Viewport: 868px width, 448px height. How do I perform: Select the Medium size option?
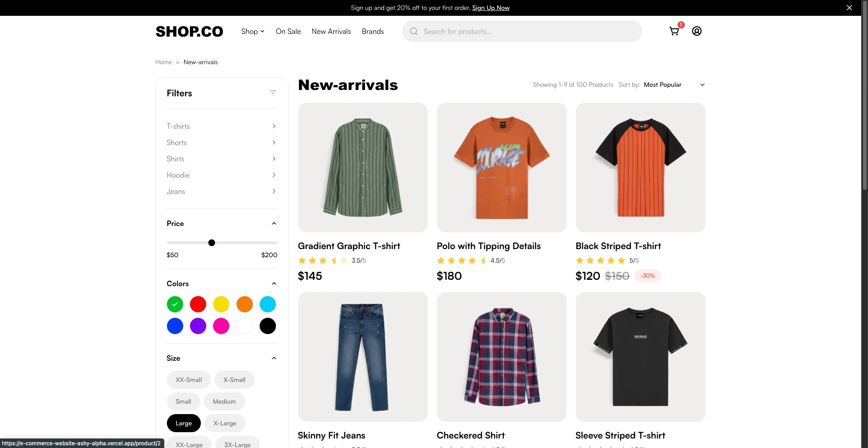[224, 401]
